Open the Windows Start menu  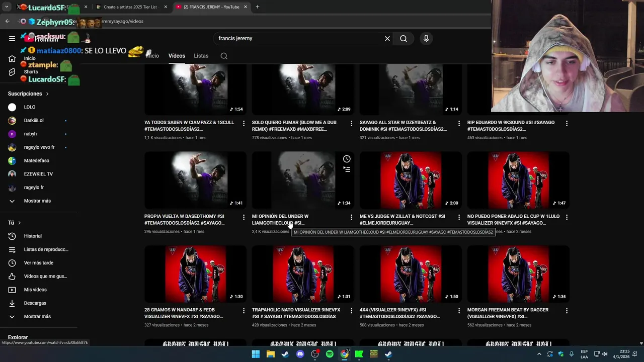tap(256, 354)
